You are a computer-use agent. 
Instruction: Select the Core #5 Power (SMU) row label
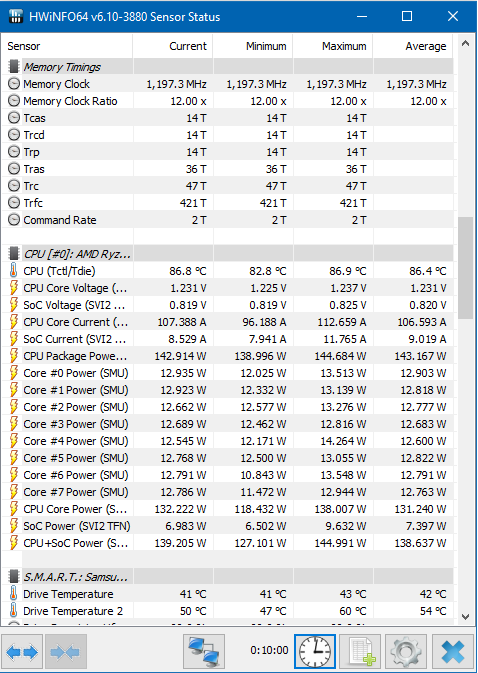[x=76, y=458]
